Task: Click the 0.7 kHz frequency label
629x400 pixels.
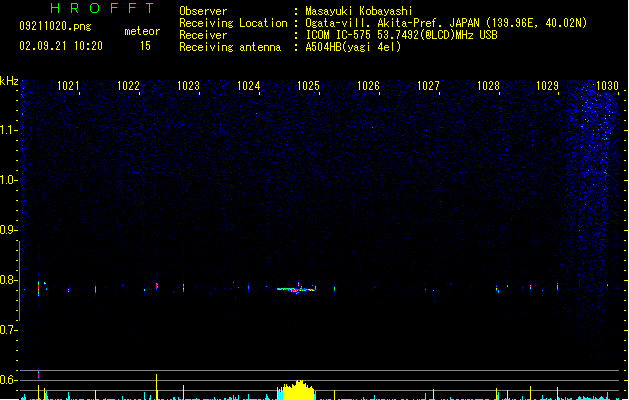Action: (x=8, y=330)
